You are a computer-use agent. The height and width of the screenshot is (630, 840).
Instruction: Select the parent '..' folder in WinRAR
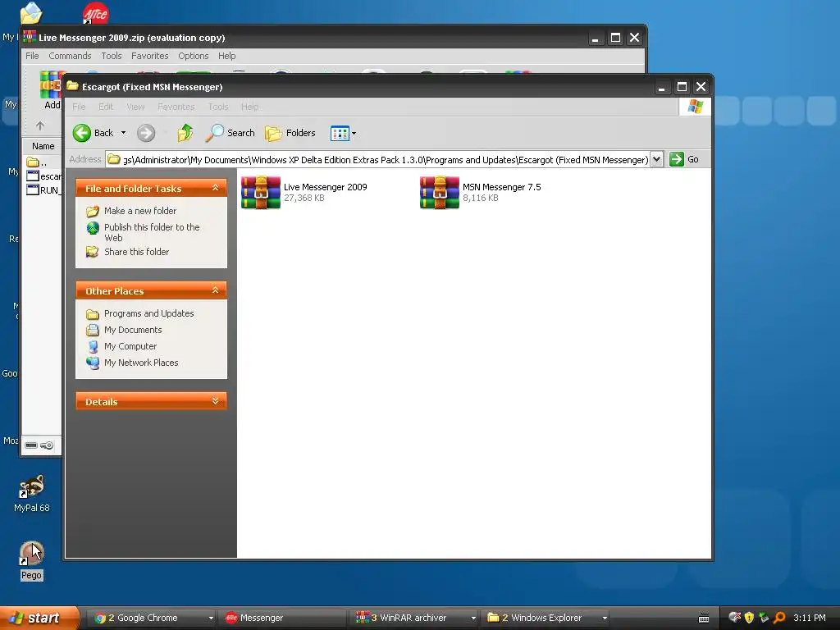point(38,162)
